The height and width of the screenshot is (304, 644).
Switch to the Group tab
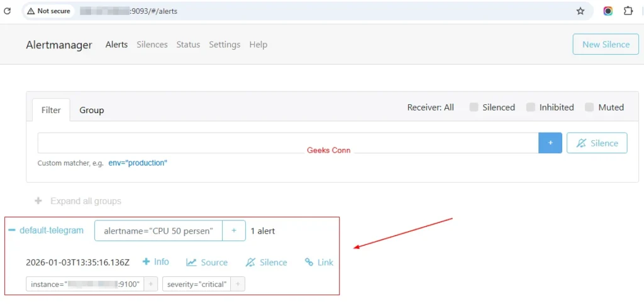(92, 110)
